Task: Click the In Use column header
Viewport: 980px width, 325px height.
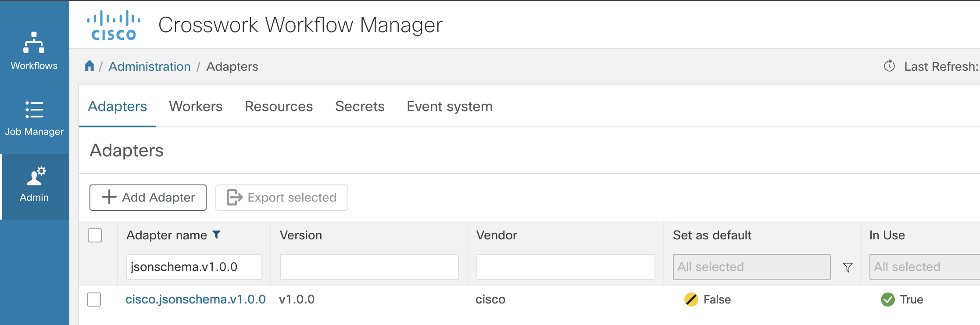Action: (x=887, y=235)
